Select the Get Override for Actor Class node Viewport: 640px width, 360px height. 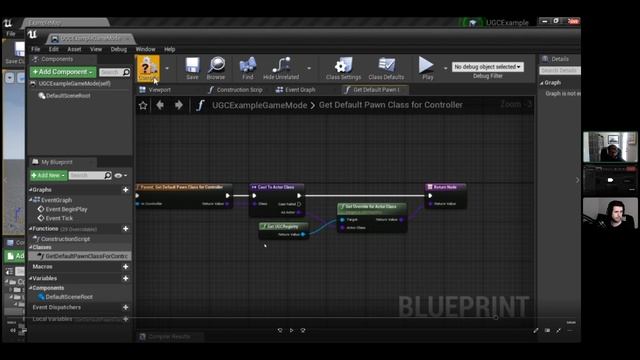[x=372, y=217]
